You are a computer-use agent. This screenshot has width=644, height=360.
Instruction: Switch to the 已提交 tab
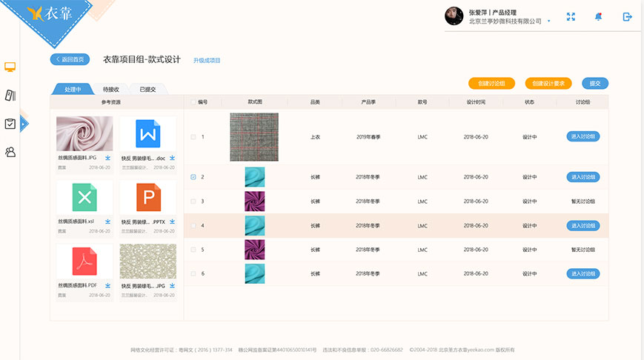pyautogui.click(x=148, y=89)
